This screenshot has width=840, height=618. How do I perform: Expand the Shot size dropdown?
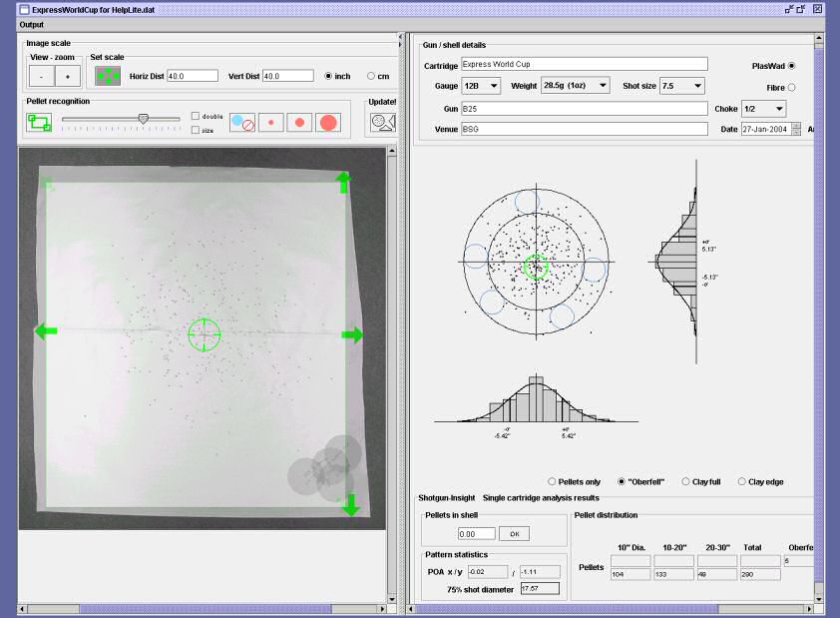click(682, 86)
